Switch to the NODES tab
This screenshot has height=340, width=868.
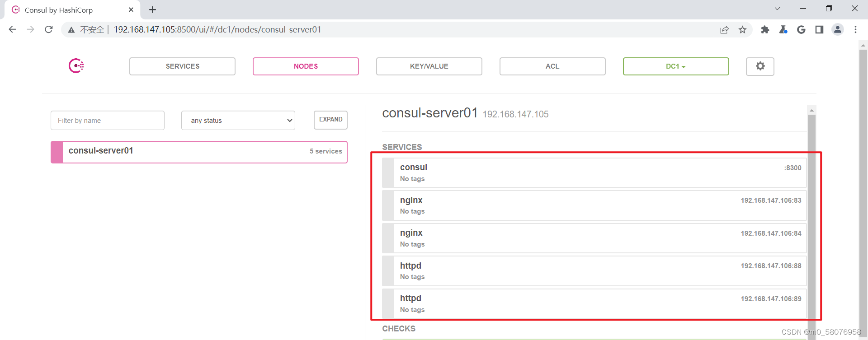[306, 66]
